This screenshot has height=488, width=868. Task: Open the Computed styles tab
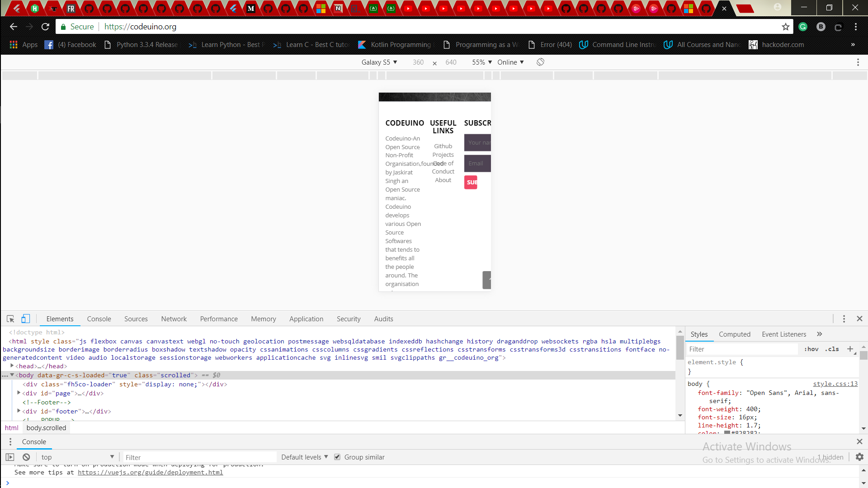[734, 334]
